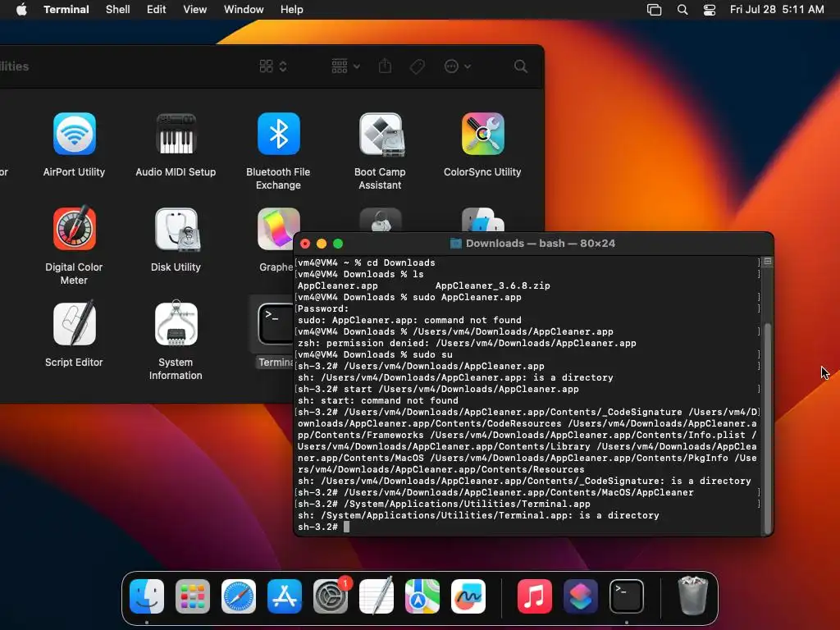
Task: Select the Digital Color Meter icon
Action: 75,228
